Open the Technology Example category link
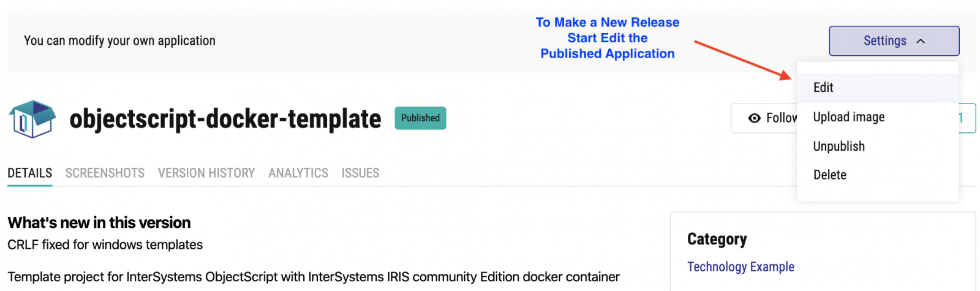The height and width of the screenshot is (291, 980). tap(741, 267)
